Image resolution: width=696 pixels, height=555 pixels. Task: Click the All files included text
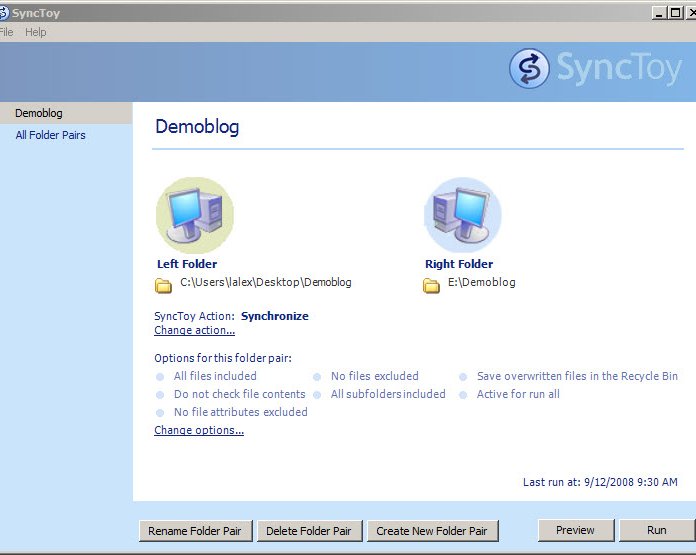tap(215, 376)
